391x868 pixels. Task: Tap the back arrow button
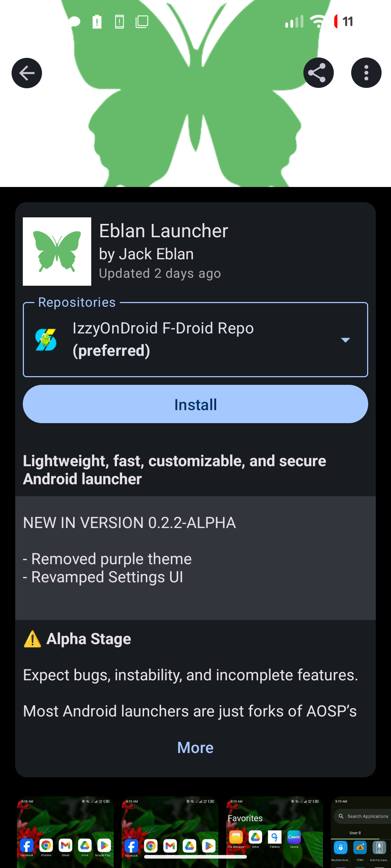pos(27,73)
